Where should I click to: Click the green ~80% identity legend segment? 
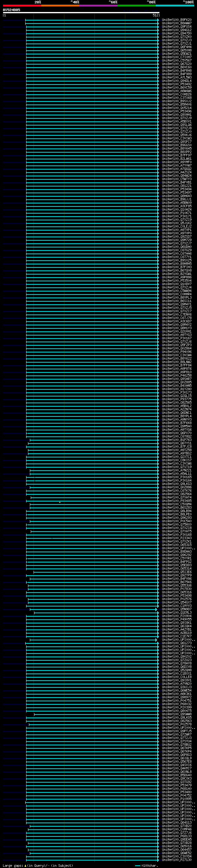[x=137, y=6]
